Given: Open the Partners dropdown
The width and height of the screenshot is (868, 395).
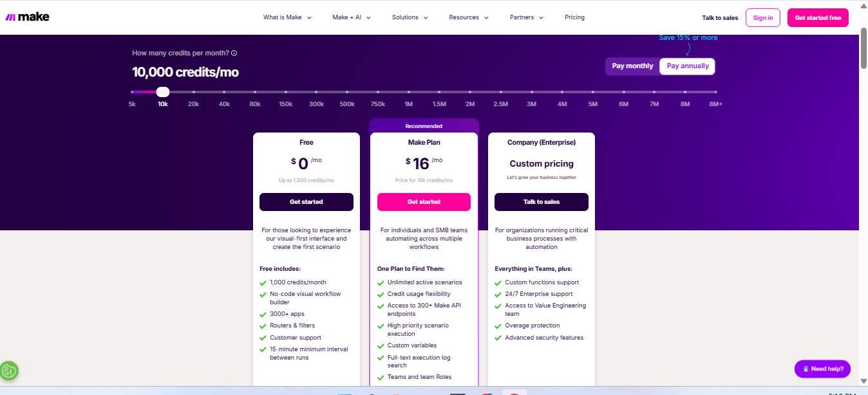Looking at the screenshot, I should click(x=527, y=17).
